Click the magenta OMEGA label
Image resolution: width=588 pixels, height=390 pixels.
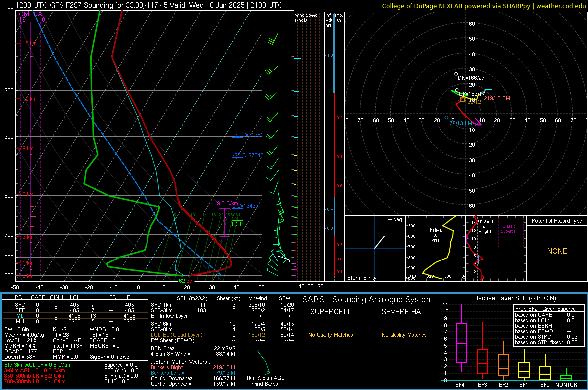pos(30,14)
